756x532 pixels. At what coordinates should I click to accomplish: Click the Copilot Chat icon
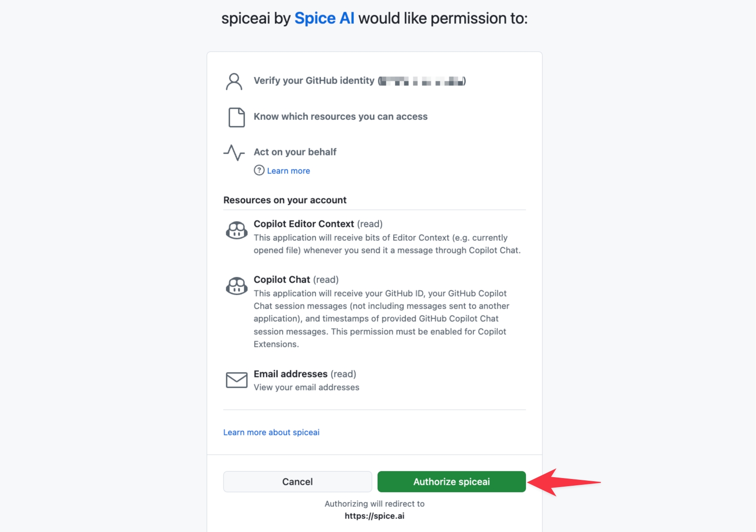coord(237,286)
